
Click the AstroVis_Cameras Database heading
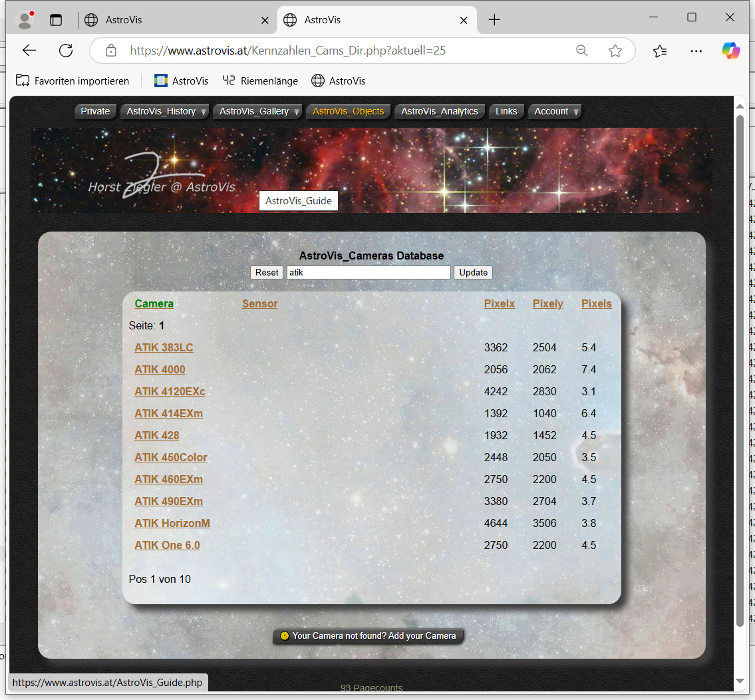click(371, 256)
